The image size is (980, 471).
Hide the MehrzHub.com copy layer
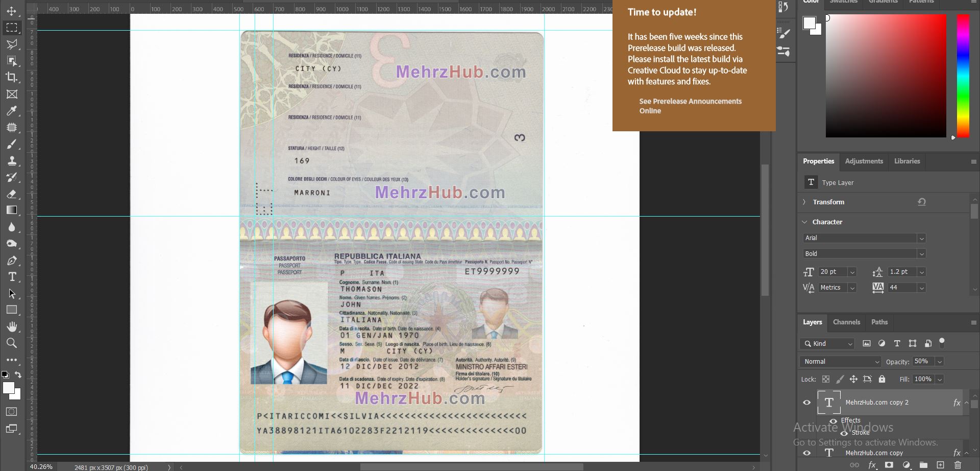point(807,453)
